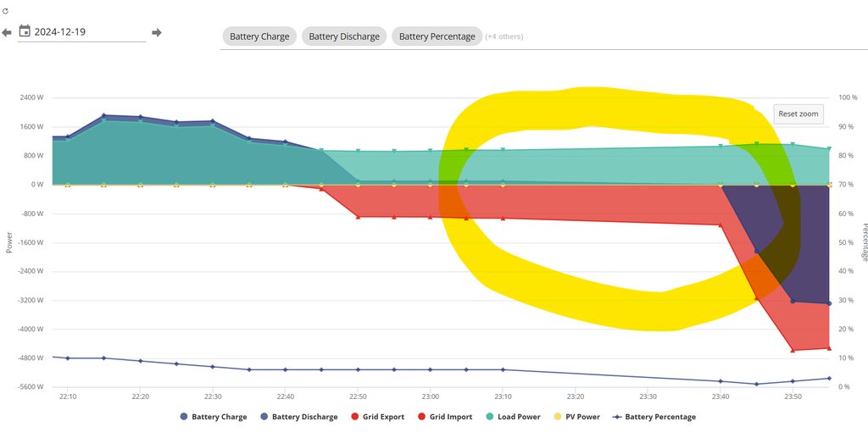Toggle Battery Charge series in legend
Viewport: 868px width, 438px height.
point(214,417)
